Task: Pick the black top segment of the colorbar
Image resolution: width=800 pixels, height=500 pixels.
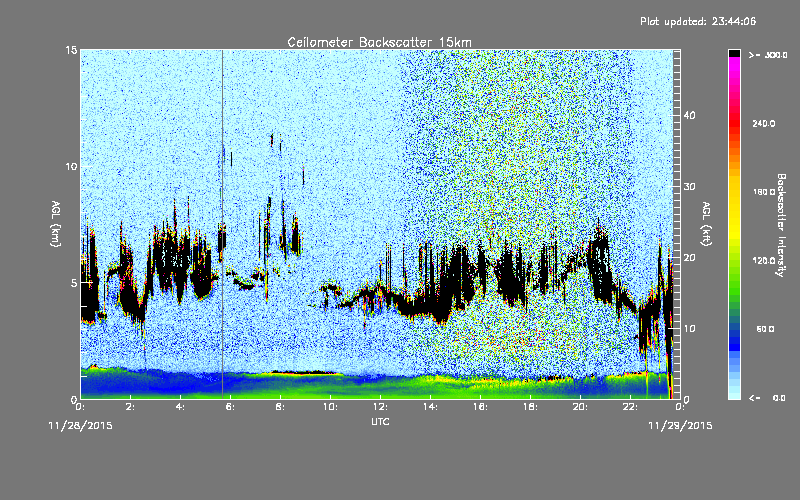Action: pos(734,53)
